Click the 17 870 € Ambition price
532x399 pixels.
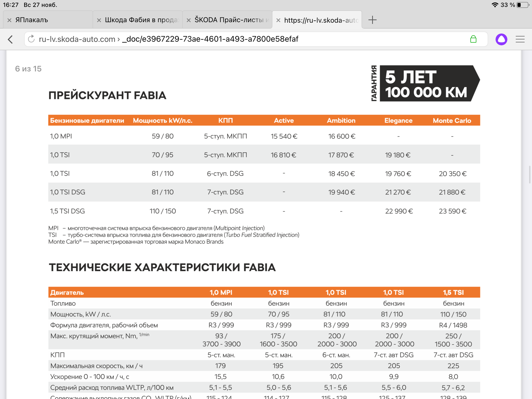point(341,155)
